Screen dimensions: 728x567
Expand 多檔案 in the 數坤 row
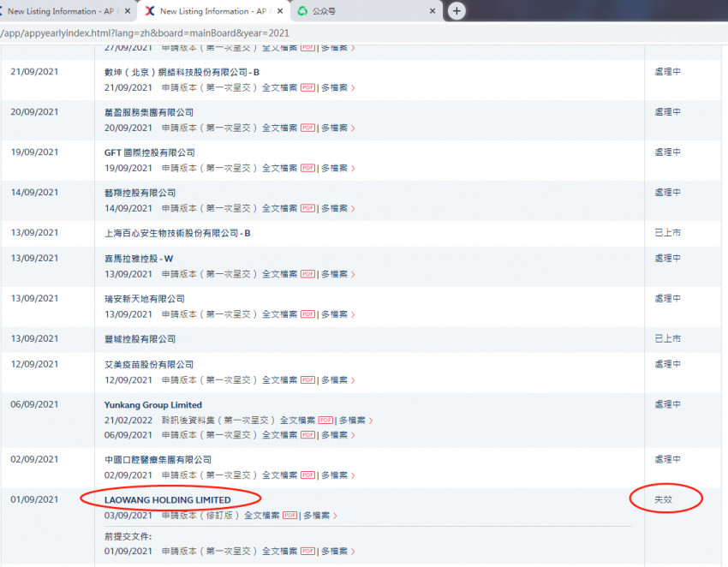335,87
